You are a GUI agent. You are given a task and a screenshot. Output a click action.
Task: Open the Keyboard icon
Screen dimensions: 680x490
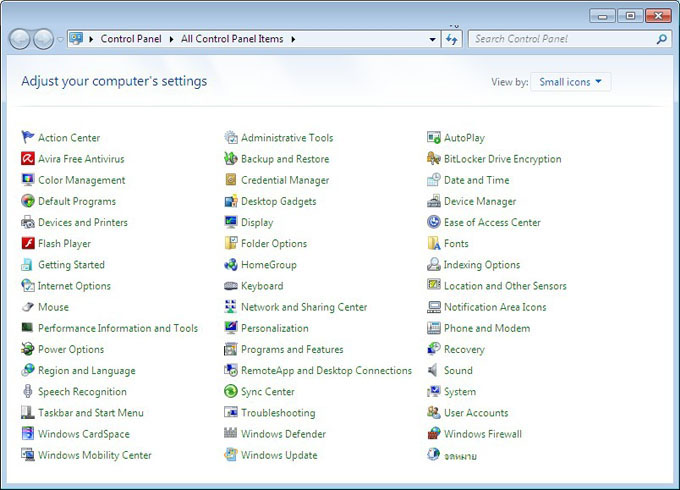[x=231, y=285]
